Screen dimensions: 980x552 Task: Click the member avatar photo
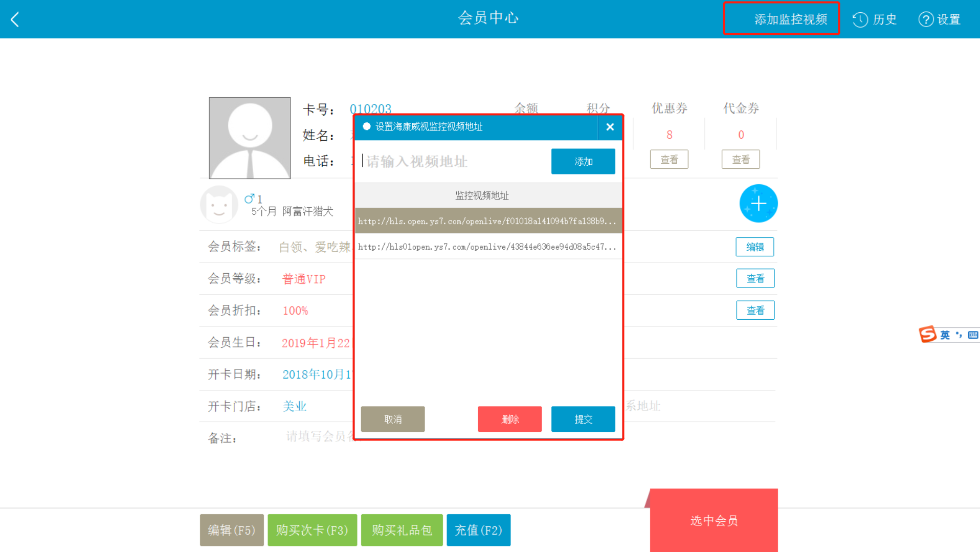[x=250, y=138]
